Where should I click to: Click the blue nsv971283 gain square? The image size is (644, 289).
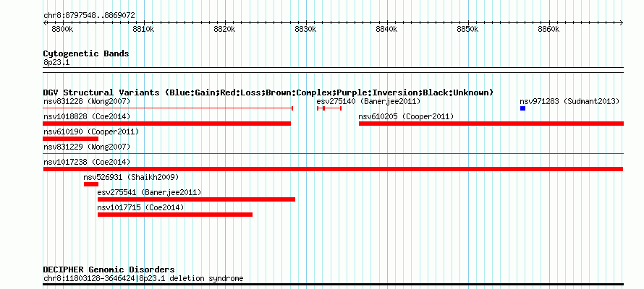523,108
